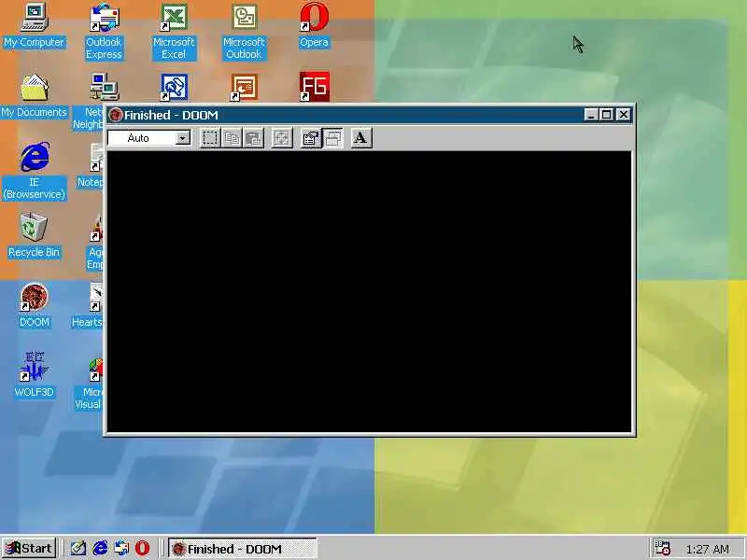Launch Opera from Quick Launch bar
This screenshot has height=560, width=747.
[142, 549]
